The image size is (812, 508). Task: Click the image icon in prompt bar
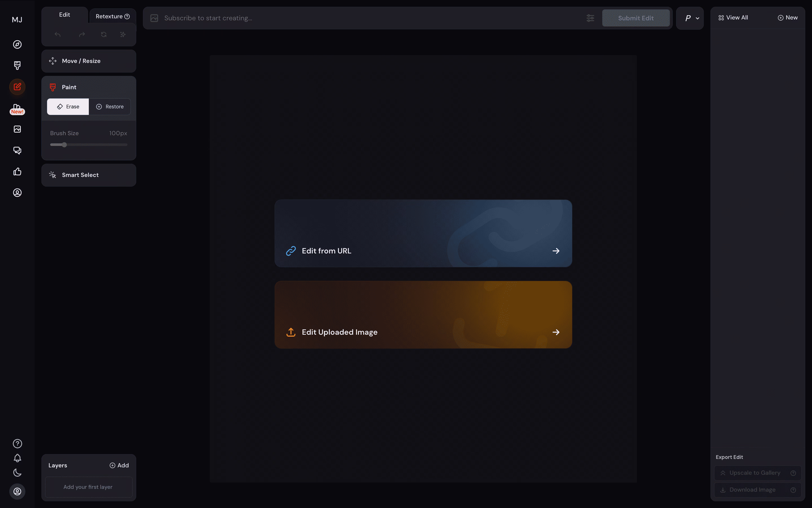(x=154, y=18)
